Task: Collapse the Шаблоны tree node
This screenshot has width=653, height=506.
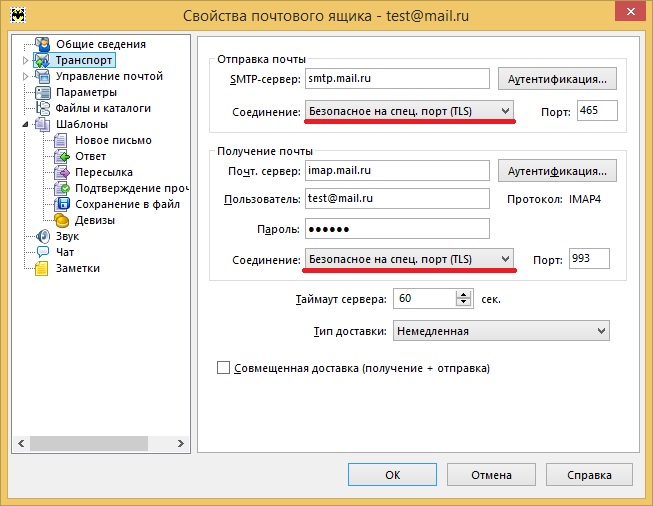Action: 25,124
